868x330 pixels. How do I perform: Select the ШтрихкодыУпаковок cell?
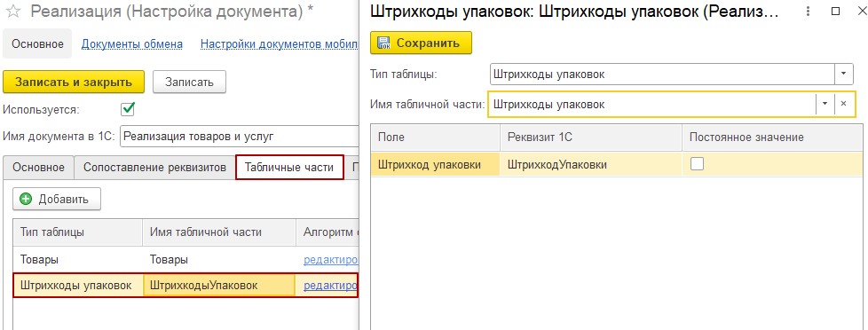(220, 286)
